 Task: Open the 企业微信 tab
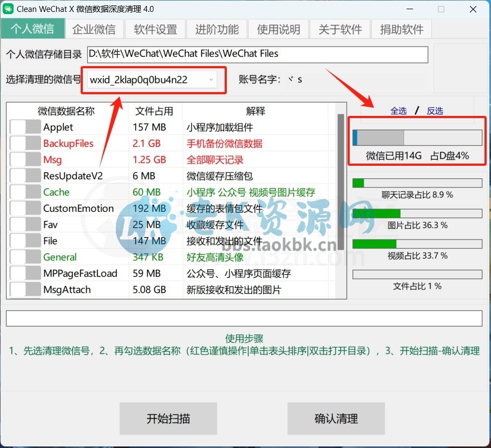(x=94, y=29)
